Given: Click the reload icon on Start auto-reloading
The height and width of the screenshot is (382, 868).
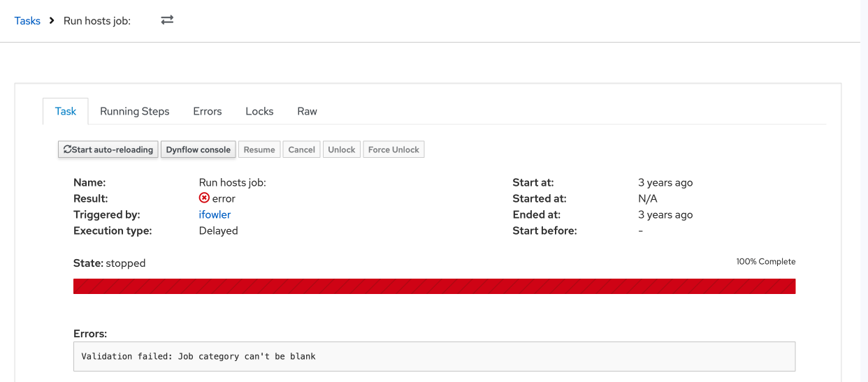Looking at the screenshot, I should (x=67, y=149).
